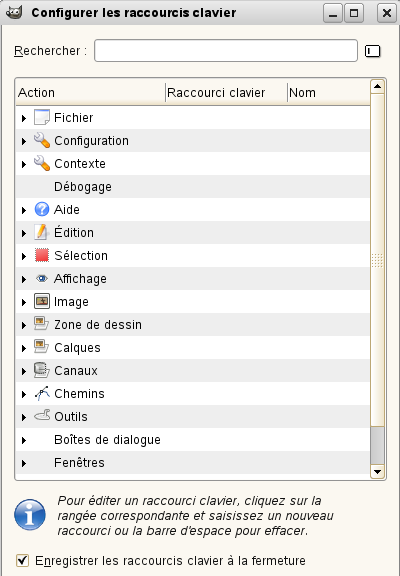Click the Rechercher label

click(50, 51)
